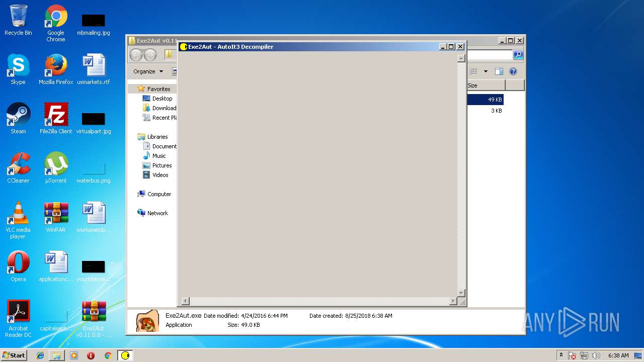The image size is (644, 362).
Task: Launch the FileZilla Client shortcut
Action: (x=56, y=119)
